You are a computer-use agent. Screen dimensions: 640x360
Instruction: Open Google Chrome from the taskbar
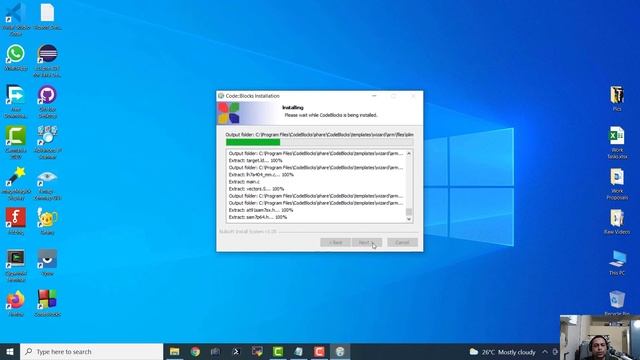pyautogui.click(x=195, y=351)
